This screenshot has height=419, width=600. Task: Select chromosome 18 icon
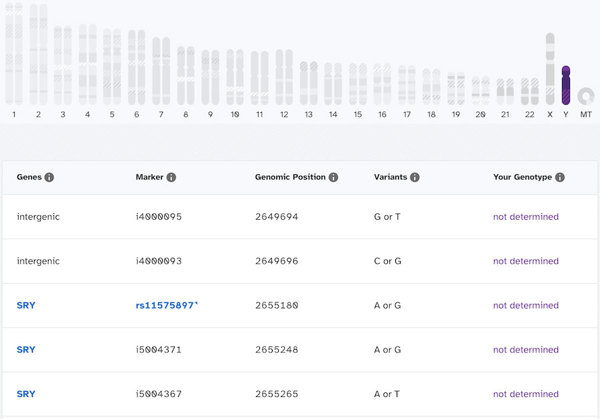pos(431,86)
